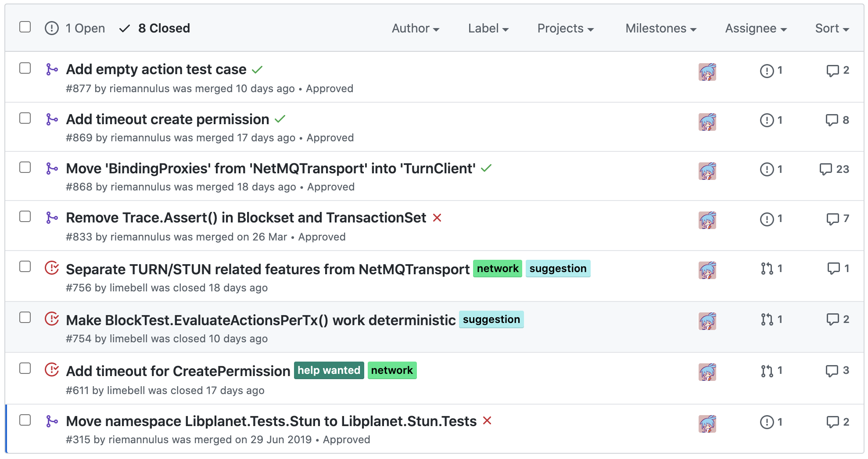
Task: Open linked issue count on #315 row
Action: [x=771, y=422]
